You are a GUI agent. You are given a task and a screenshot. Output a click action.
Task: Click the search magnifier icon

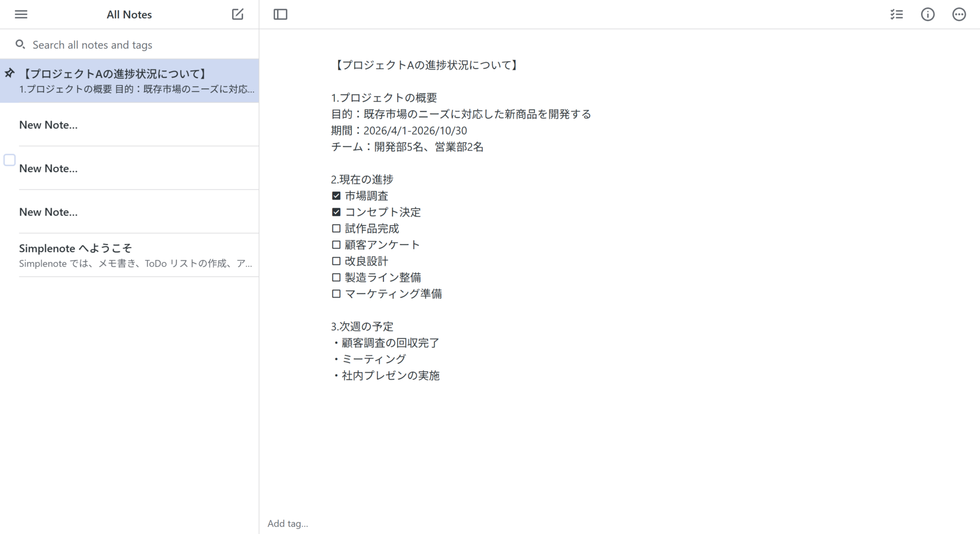(20, 44)
